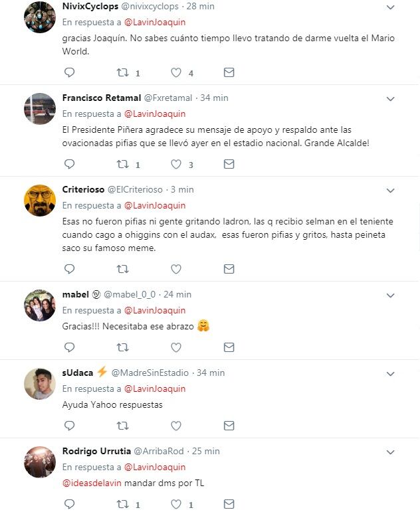Reply to NivixCyclops's tweet
Image resolution: width=420 pixels, height=514 pixels.
pyautogui.click(x=69, y=72)
